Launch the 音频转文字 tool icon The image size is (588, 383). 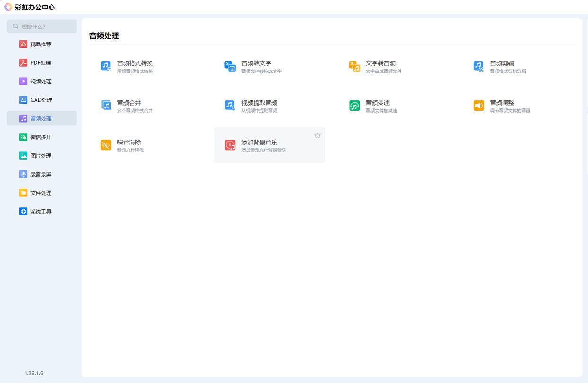point(230,66)
